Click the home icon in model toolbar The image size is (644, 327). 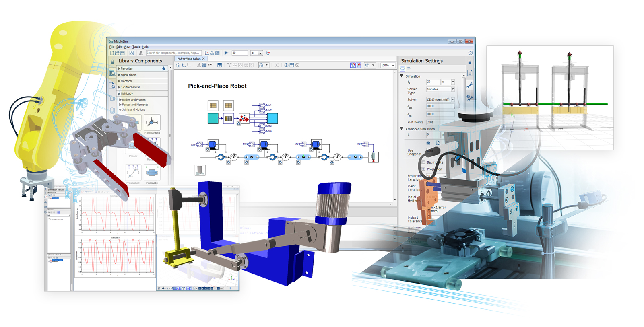coord(178,65)
